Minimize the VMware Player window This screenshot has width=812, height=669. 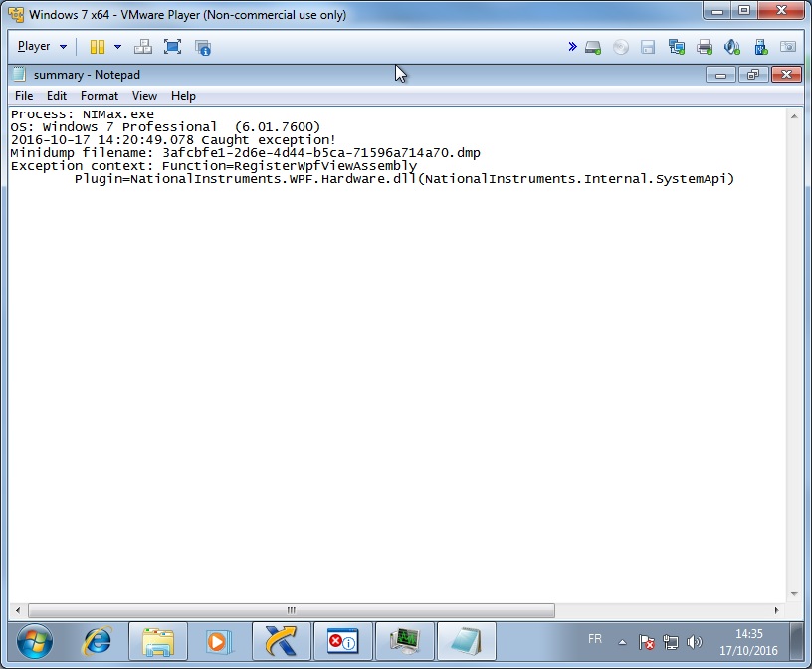(717, 11)
